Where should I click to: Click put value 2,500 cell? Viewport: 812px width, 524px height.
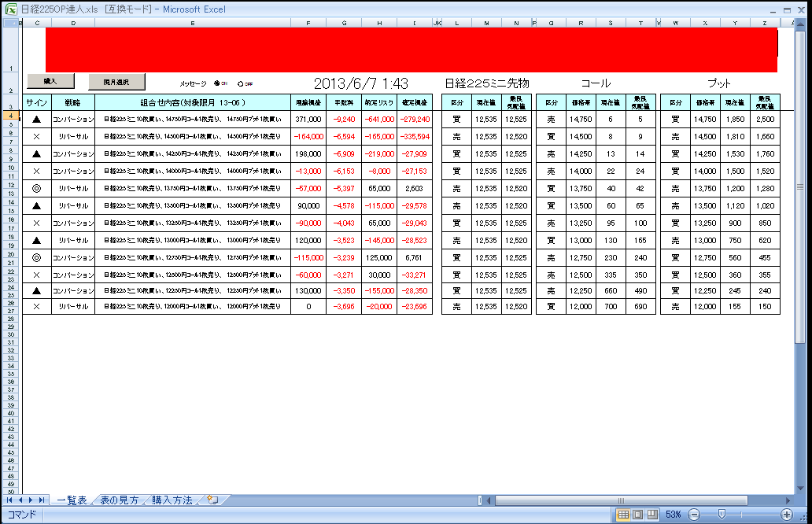click(765, 119)
